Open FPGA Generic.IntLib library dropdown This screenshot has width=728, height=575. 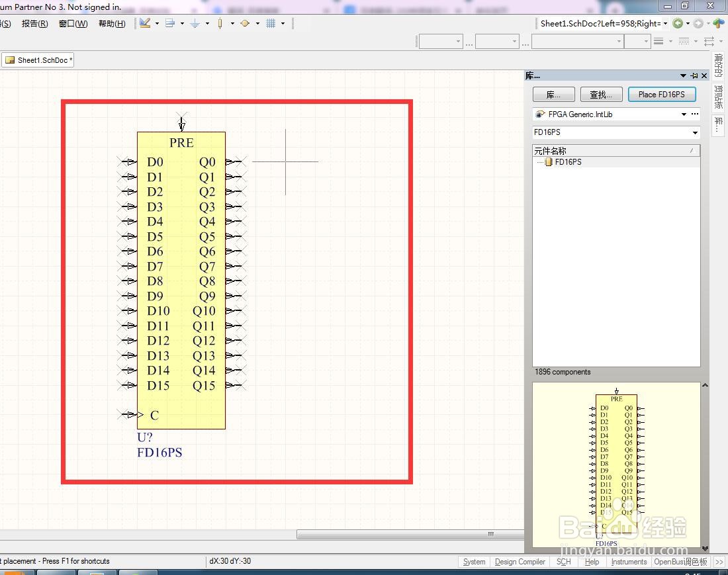[x=684, y=114]
